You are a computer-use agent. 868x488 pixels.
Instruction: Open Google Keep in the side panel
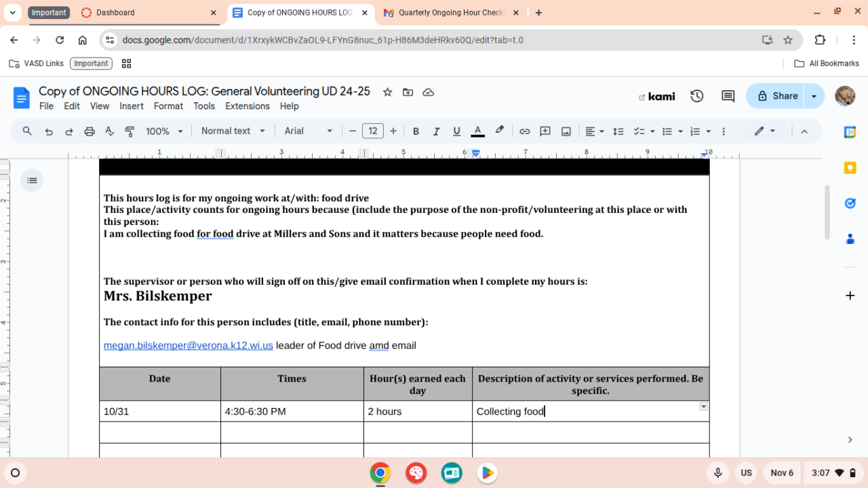850,167
